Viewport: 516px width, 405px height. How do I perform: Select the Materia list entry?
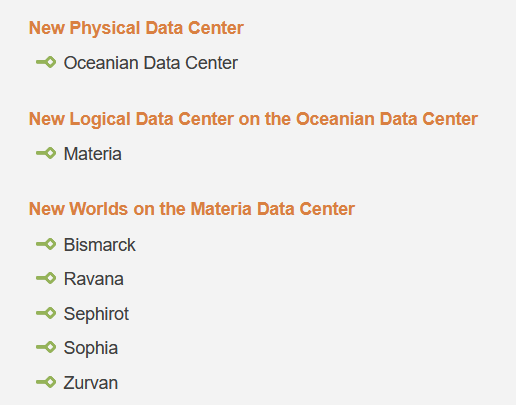click(93, 154)
